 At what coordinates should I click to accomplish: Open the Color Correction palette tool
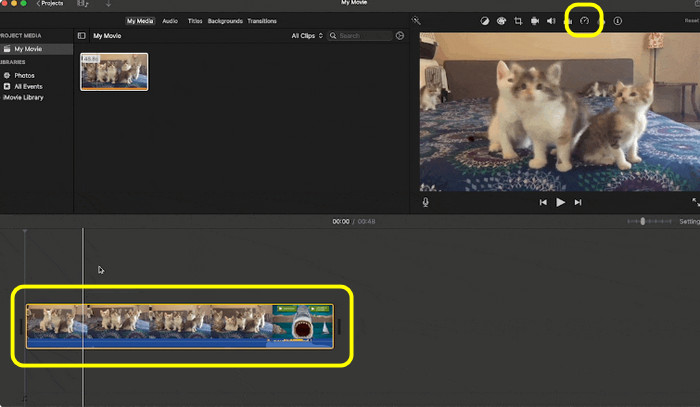[x=501, y=21]
